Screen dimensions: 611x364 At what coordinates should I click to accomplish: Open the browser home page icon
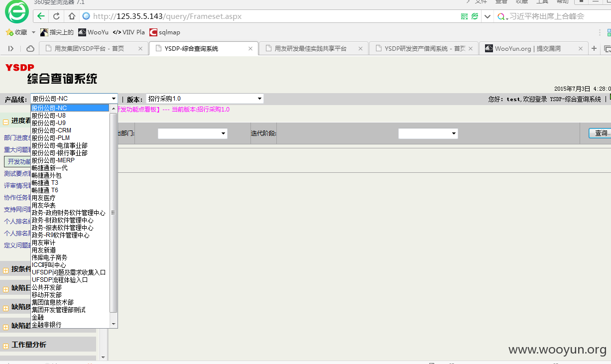pyautogui.click(x=72, y=16)
